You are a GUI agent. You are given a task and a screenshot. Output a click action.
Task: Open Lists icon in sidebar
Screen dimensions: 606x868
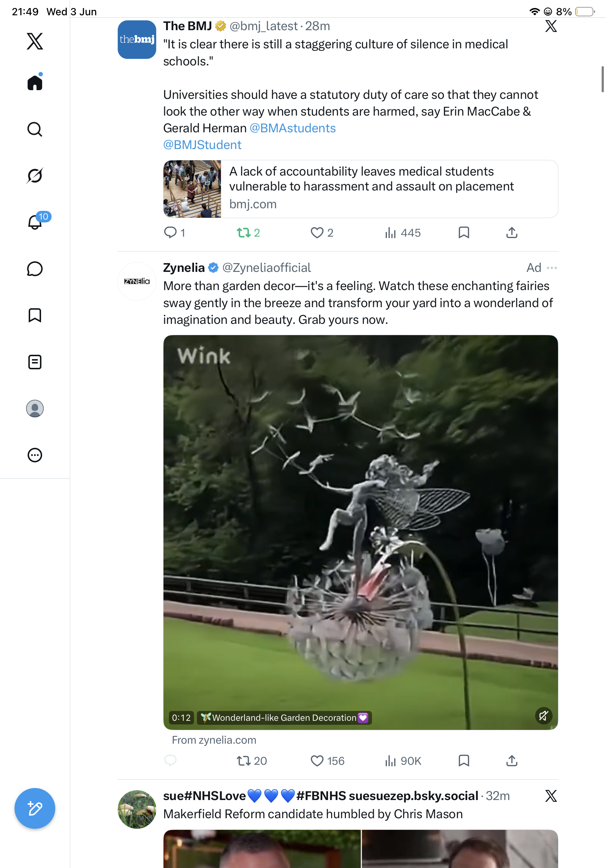coord(35,362)
